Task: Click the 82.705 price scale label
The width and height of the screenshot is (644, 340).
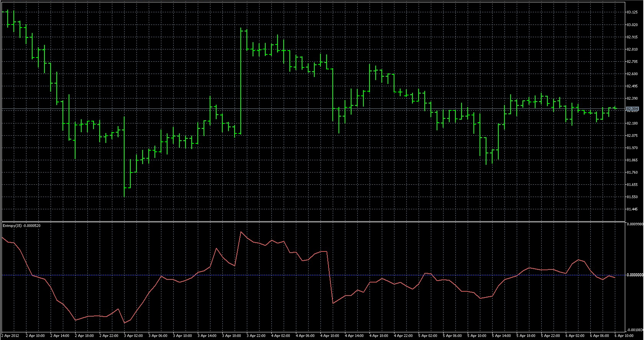Action: point(632,62)
